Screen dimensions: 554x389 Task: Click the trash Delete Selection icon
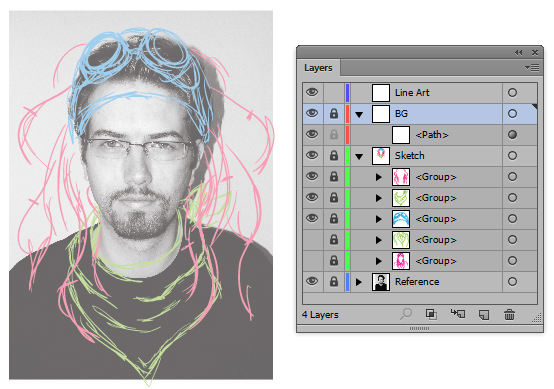click(509, 314)
